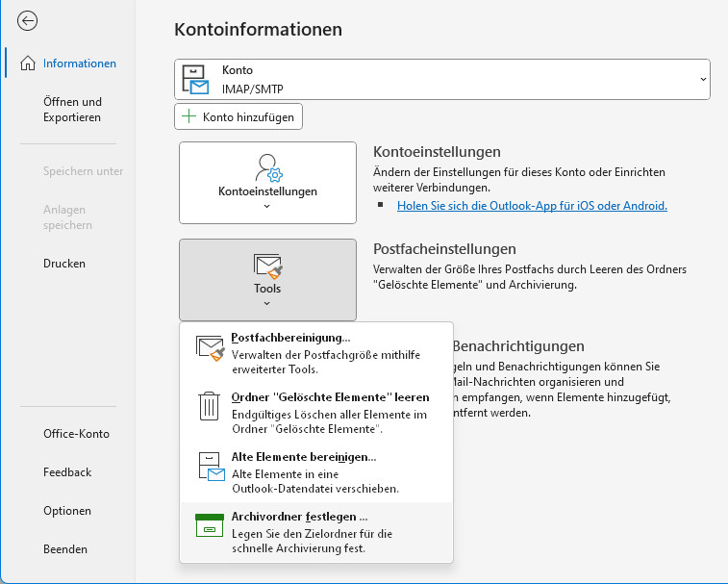Expand the Konto account dropdown arrow
This screenshot has width=728, height=584.
click(x=703, y=80)
